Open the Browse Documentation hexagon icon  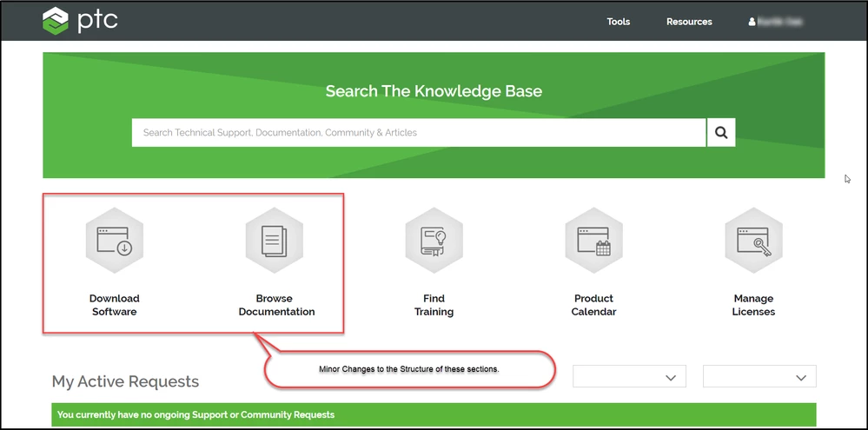(x=274, y=240)
